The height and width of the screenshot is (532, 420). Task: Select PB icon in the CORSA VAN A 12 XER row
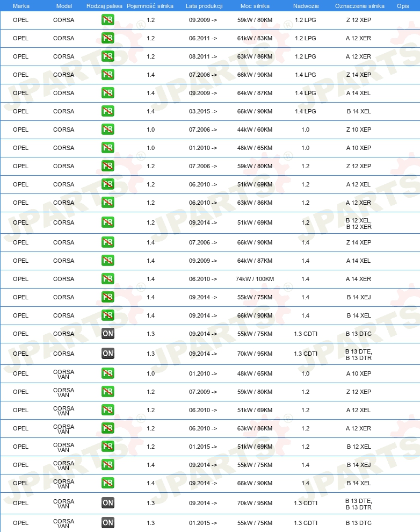click(x=108, y=428)
